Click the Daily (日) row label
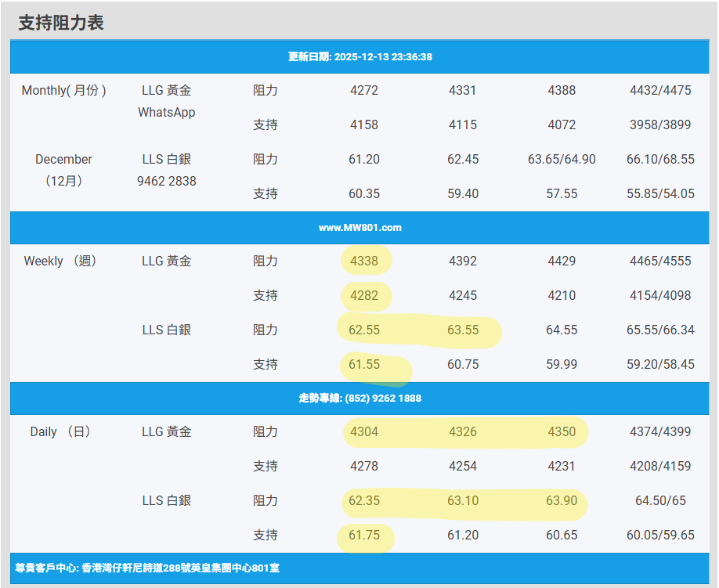 tap(60, 432)
